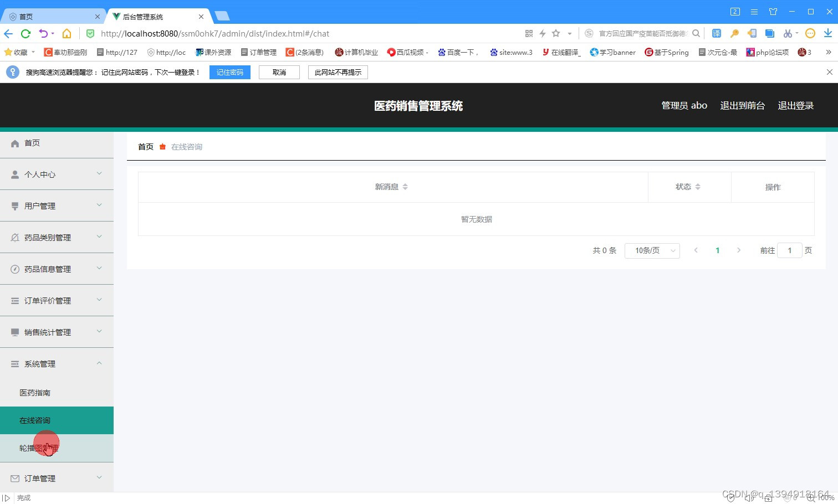
Task: Open 百度一下 bookmark
Action: (457, 52)
